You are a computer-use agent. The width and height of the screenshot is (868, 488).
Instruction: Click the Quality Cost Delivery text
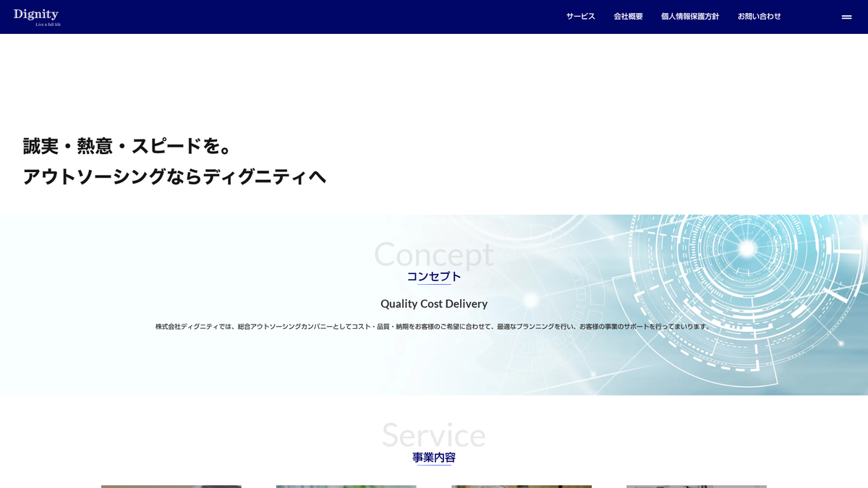pos(434,304)
